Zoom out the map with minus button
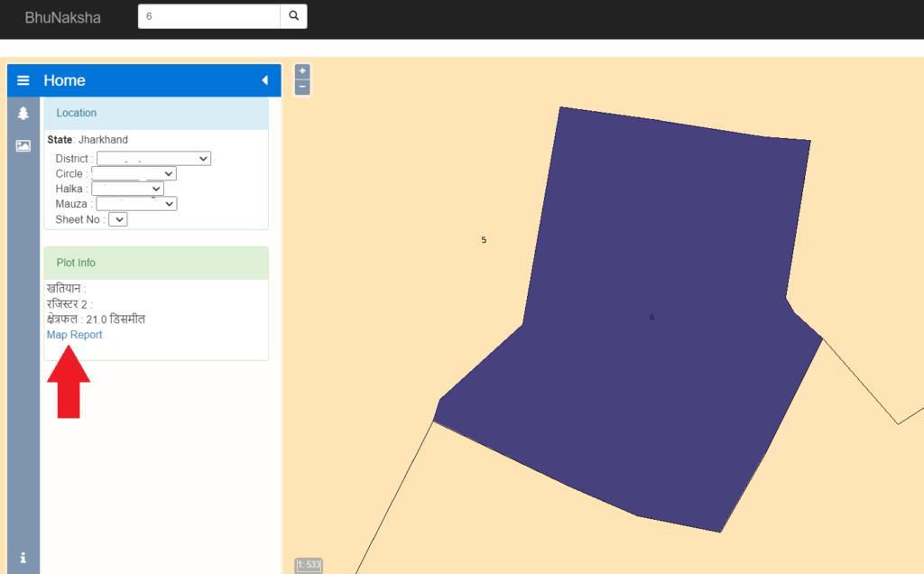Viewport: 924px width, 574px height. click(302, 87)
